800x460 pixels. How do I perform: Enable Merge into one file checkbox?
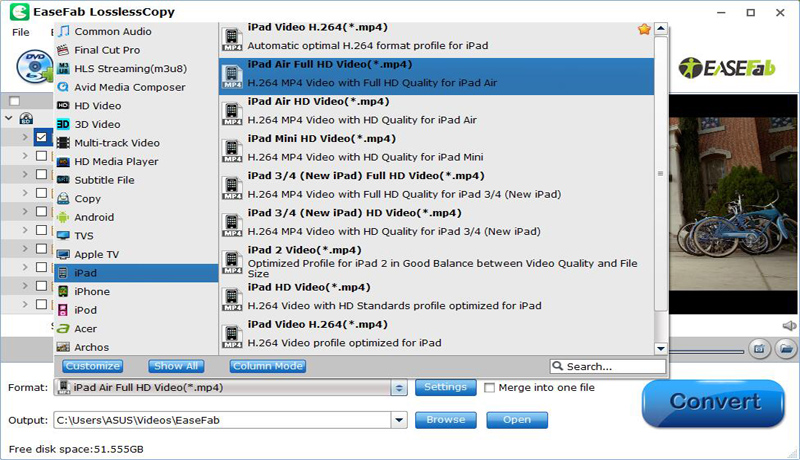489,388
